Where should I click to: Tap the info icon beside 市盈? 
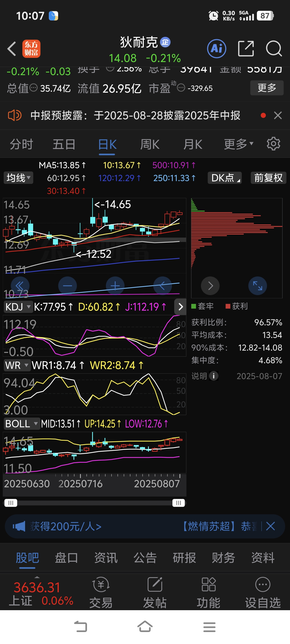point(181,88)
